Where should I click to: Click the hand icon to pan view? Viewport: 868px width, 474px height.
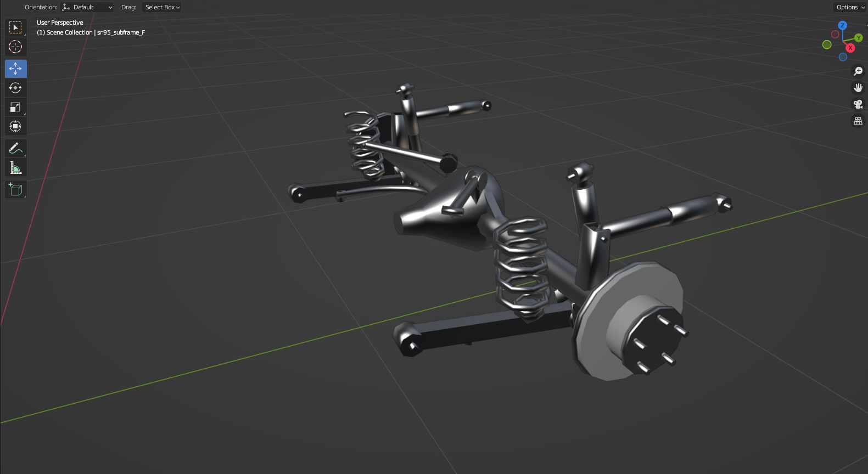[x=858, y=88]
